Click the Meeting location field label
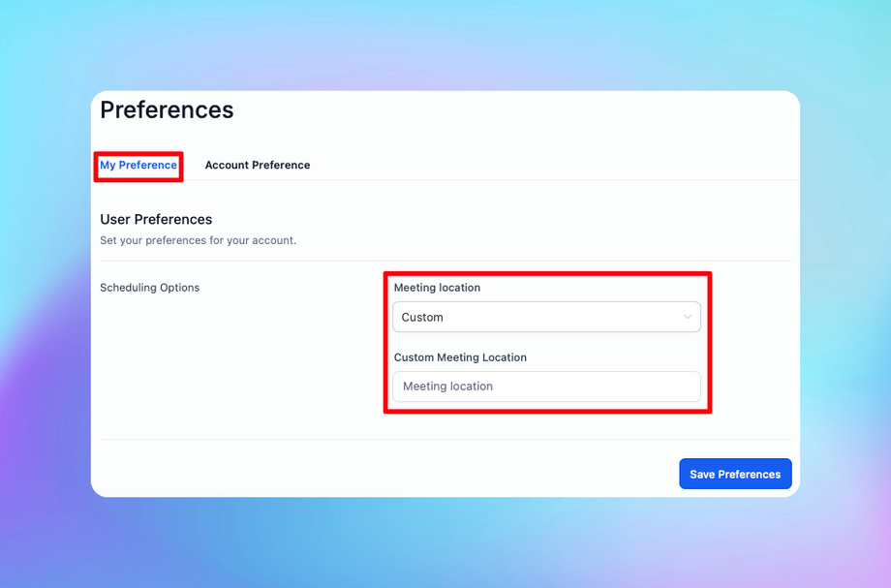The image size is (891, 588). 437,288
